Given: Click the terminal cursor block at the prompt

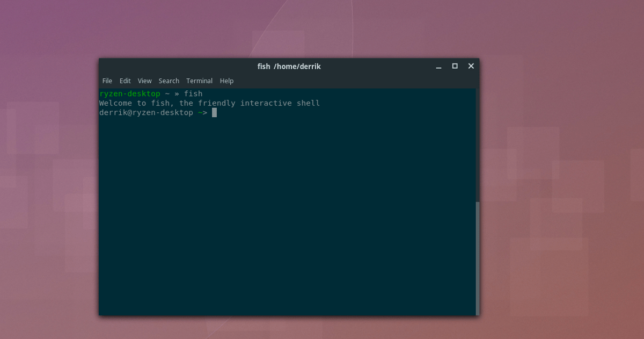Looking at the screenshot, I should (x=214, y=113).
